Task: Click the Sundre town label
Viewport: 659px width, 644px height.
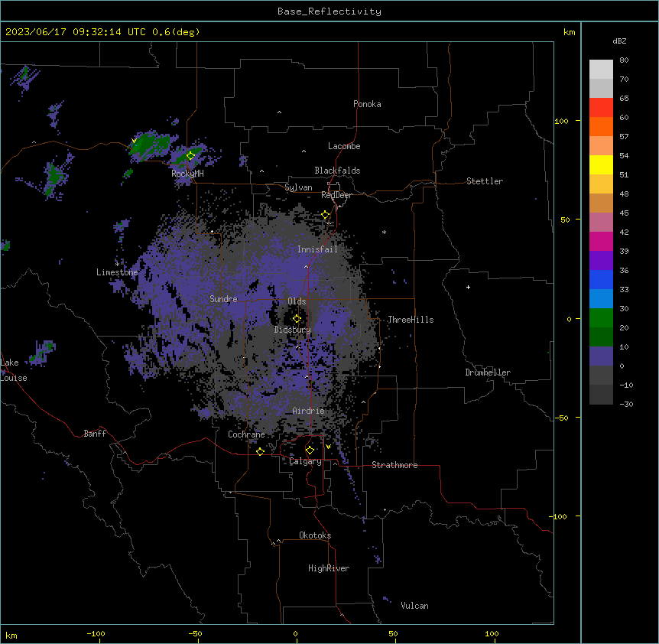Action: coord(223,299)
